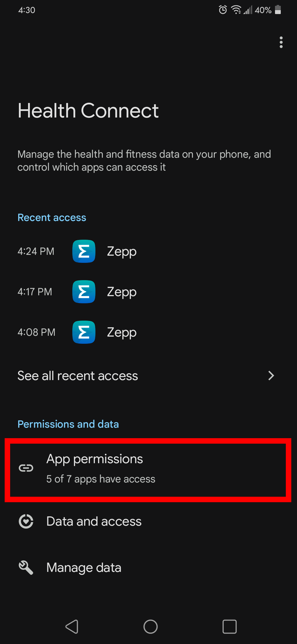This screenshot has height=644, width=297.
Task: Open the Data and access section
Action: 94,521
